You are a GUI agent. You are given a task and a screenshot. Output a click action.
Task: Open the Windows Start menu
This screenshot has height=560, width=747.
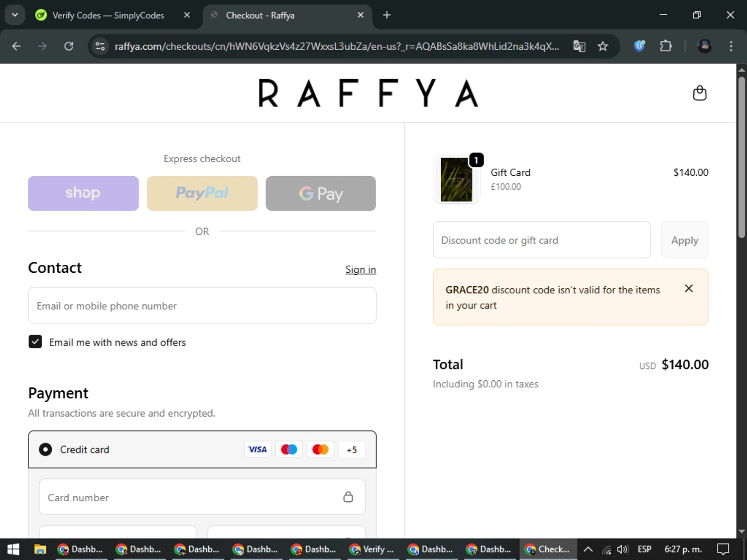click(x=13, y=549)
